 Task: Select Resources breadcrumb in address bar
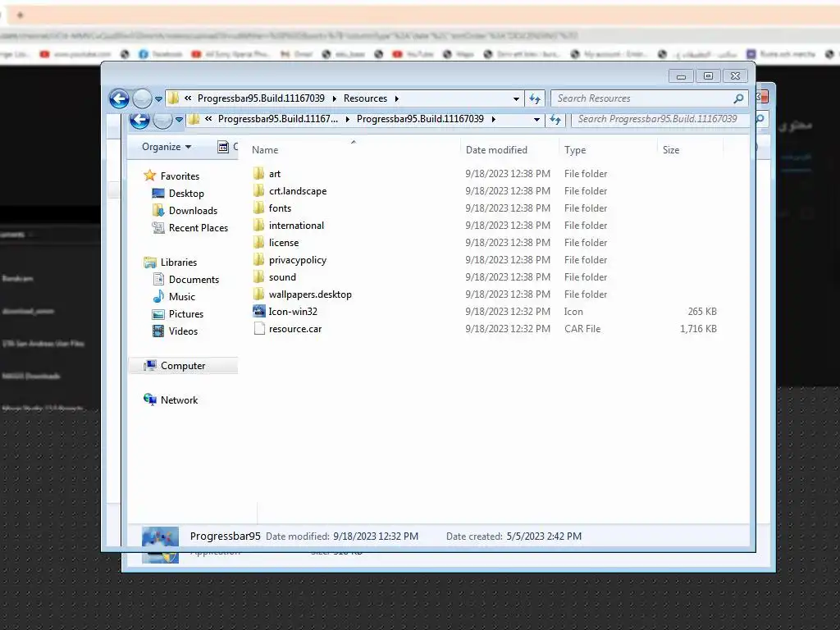tap(365, 98)
